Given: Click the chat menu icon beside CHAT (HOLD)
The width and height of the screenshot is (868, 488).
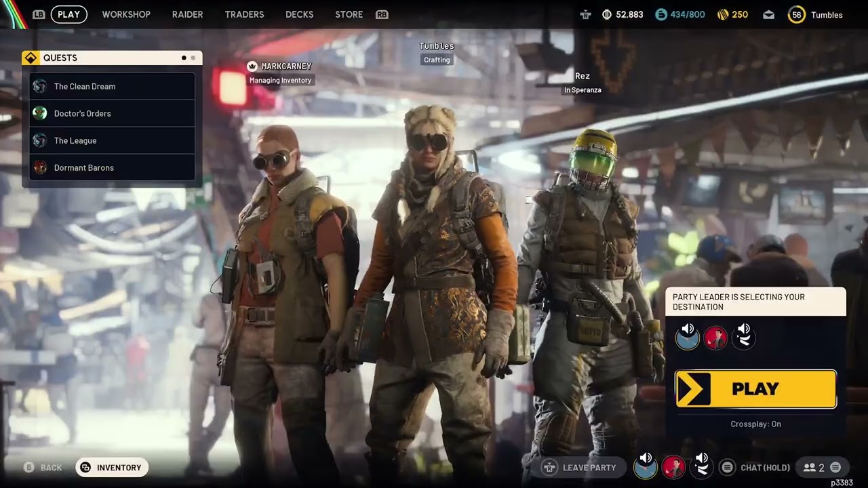Looking at the screenshot, I should (728, 467).
